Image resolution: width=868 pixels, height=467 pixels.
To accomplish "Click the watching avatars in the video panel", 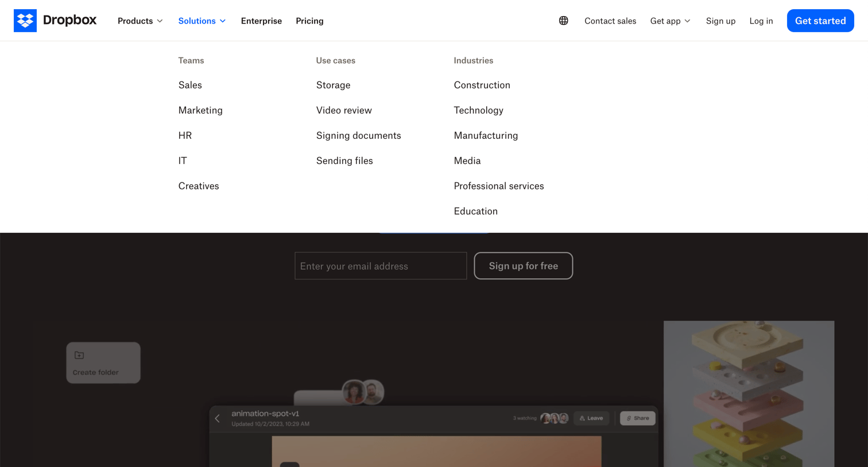I will tap(555, 418).
